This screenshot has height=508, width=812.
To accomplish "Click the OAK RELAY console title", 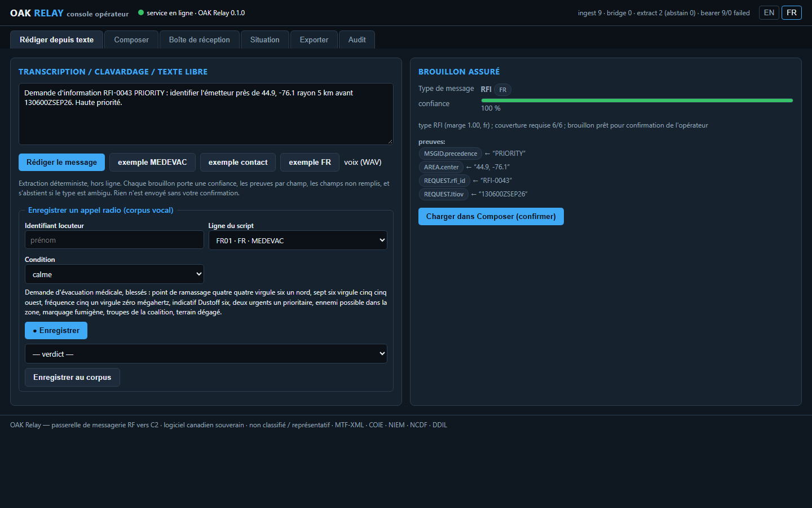I will pyautogui.click(x=69, y=13).
